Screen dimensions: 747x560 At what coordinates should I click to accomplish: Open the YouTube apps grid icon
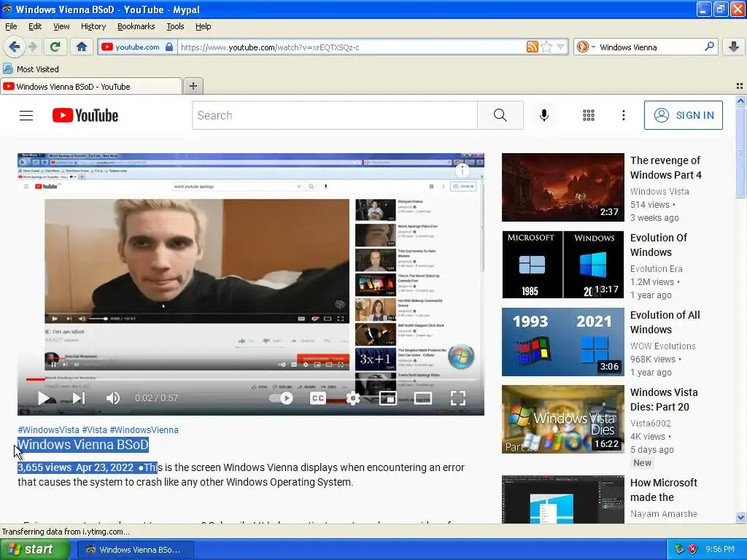click(589, 115)
